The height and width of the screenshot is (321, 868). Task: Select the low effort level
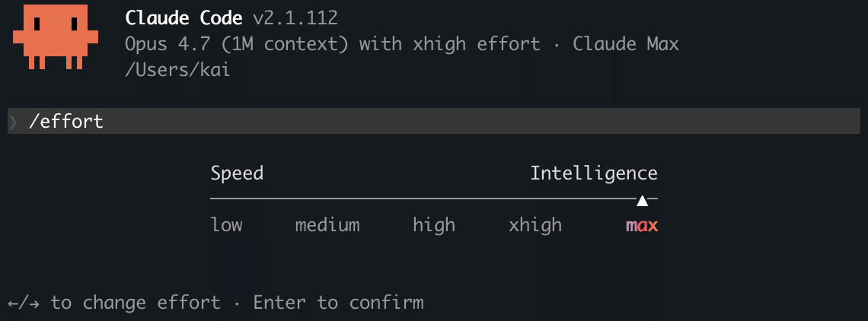227,225
